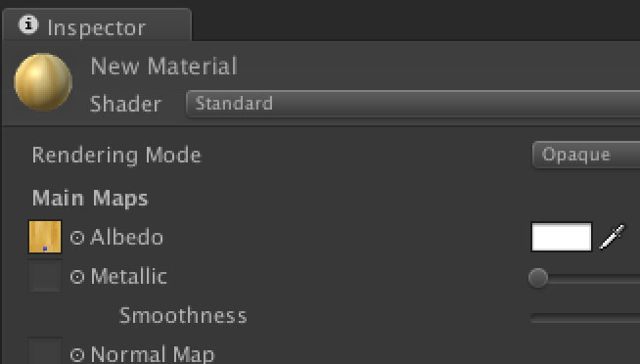
Task: Click the Albedo texture picker circle icon
Action: 77,238
